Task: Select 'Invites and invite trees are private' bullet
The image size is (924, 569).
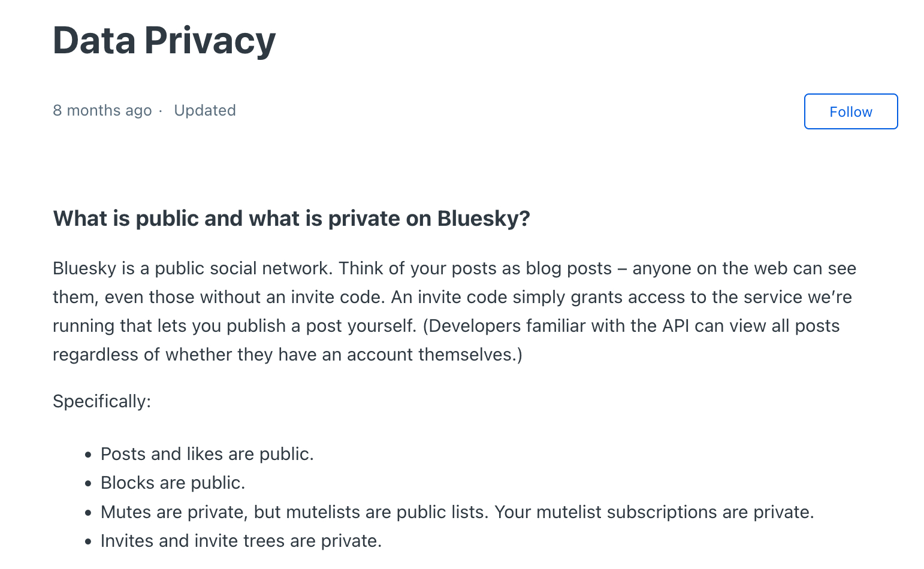Action: point(241,541)
